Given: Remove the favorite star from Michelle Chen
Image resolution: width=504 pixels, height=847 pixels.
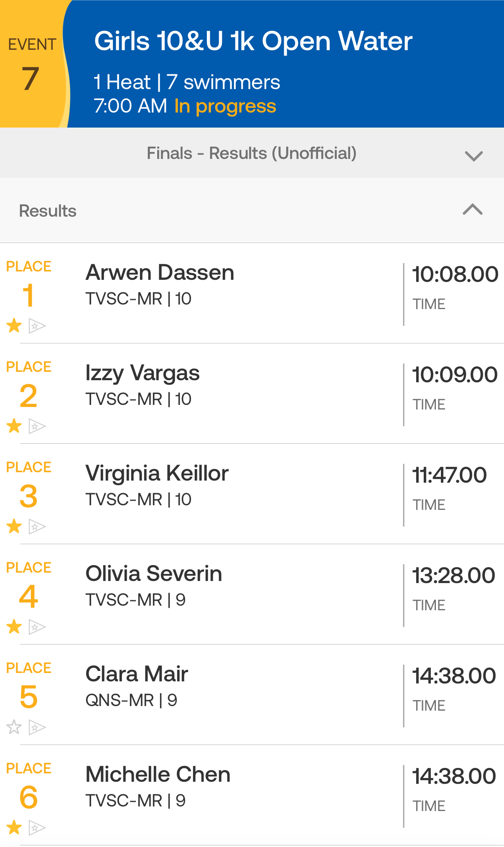Looking at the screenshot, I should (14, 827).
